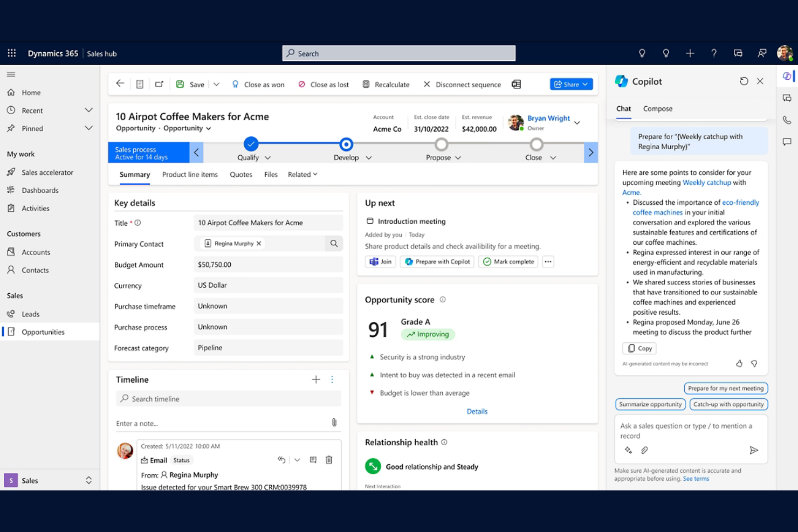This screenshot has height=532, width=798.
Task: Click the Share button
Action: click(571, 84)
